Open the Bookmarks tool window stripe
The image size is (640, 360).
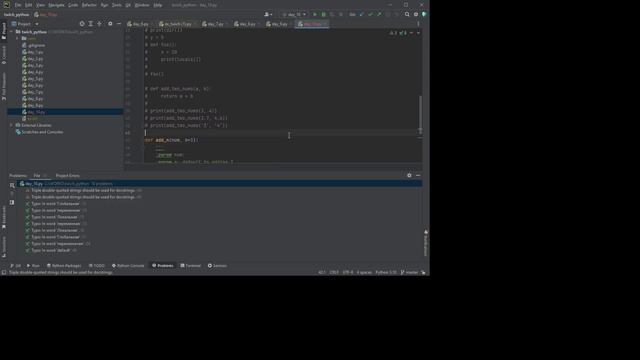click(x=4, y=217)
